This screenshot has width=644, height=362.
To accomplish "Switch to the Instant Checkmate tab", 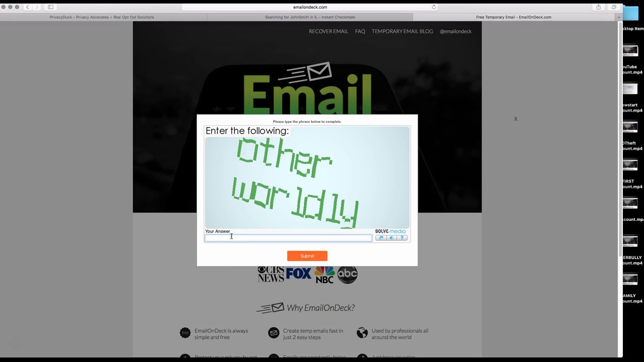I will pos(310,17).
